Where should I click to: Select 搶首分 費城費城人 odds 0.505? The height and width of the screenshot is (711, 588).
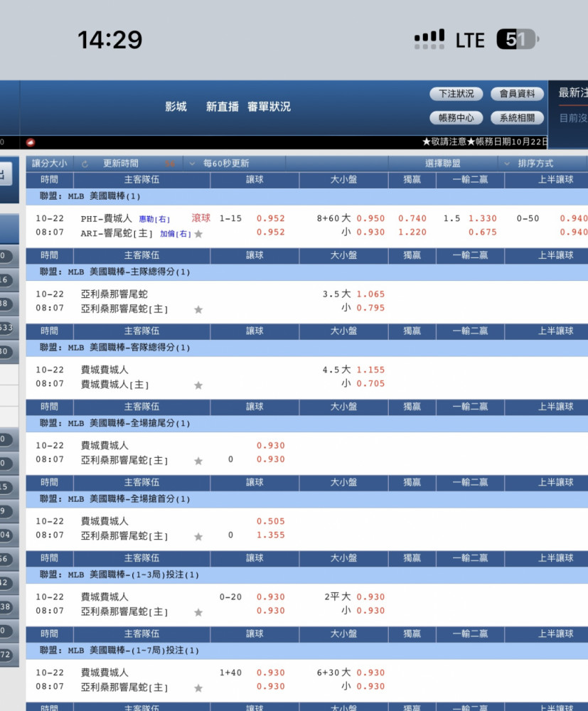pyautogui.click(x=271, y=521)
